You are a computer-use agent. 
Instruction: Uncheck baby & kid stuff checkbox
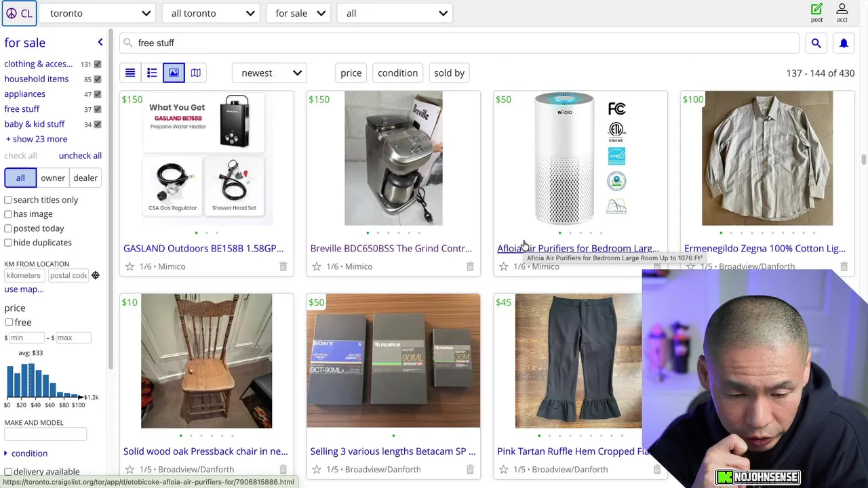(98, 124)
